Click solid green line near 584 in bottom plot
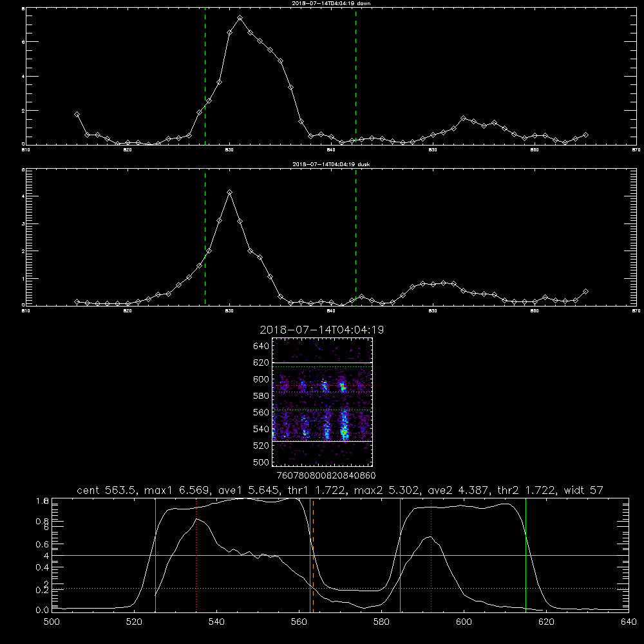 pyautogui.click(x=400, y=554)
